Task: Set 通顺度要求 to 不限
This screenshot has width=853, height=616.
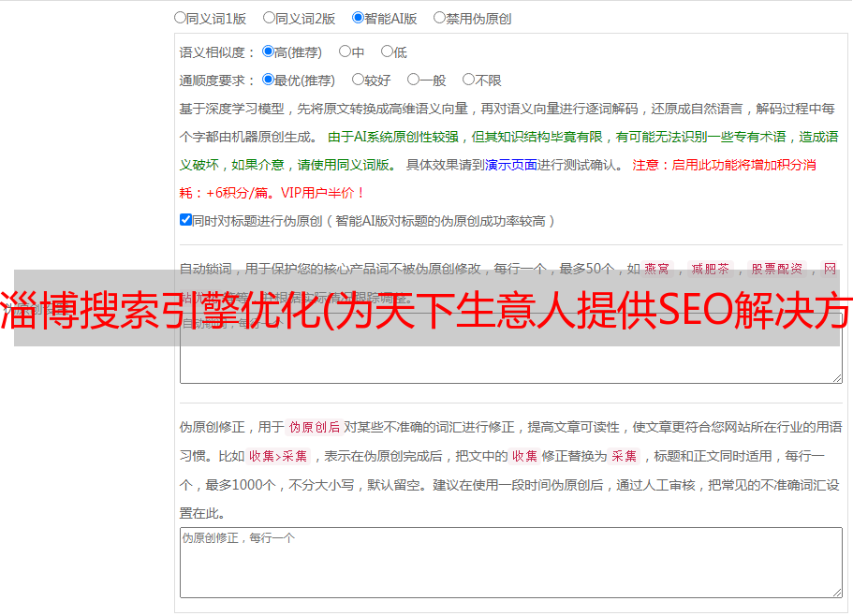Action: (468, 80)
